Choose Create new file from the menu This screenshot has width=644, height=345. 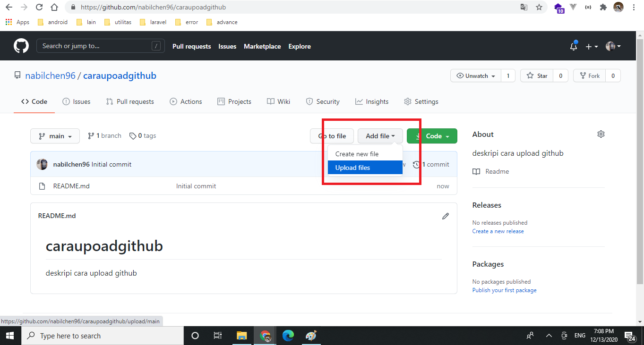356,153
